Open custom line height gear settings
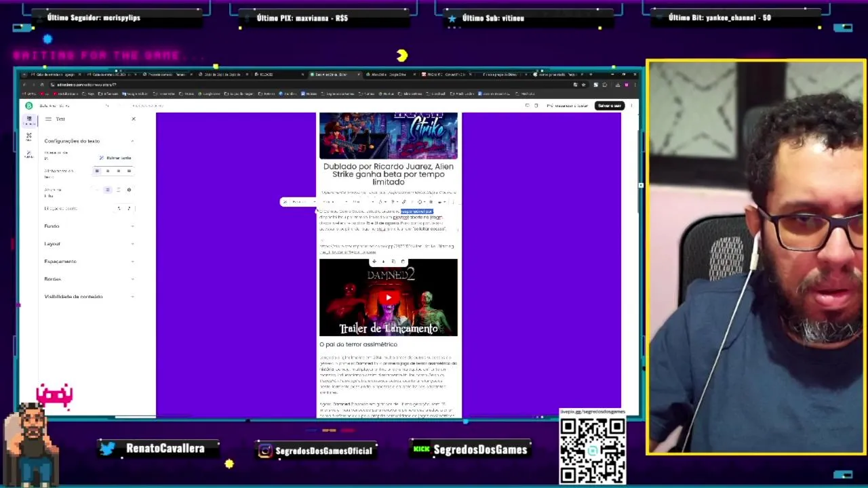The height and width of the screenshot is (488, 868). 129,190
